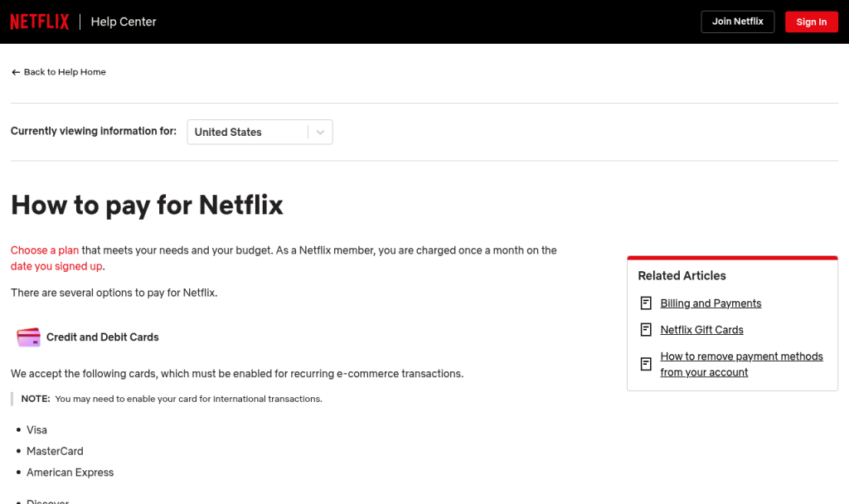Open How to remove payment methods article
The width and height of the screenshot is (849, 504).
(741, 365)
